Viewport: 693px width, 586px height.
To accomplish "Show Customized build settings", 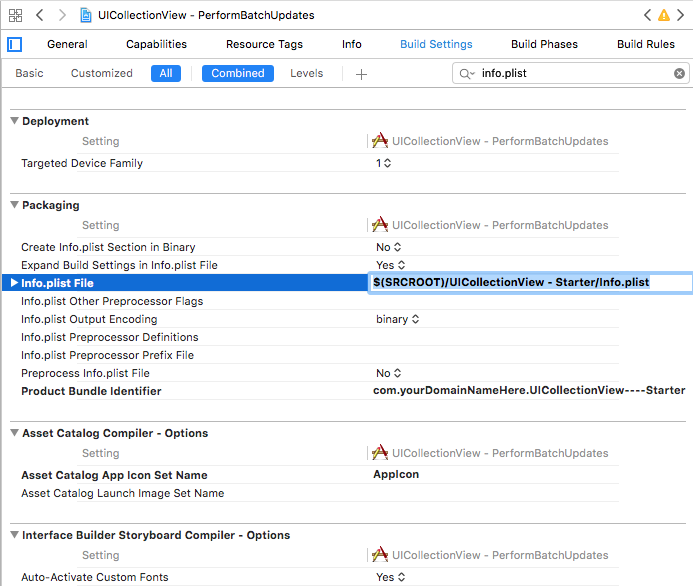I will coord(102,73).
